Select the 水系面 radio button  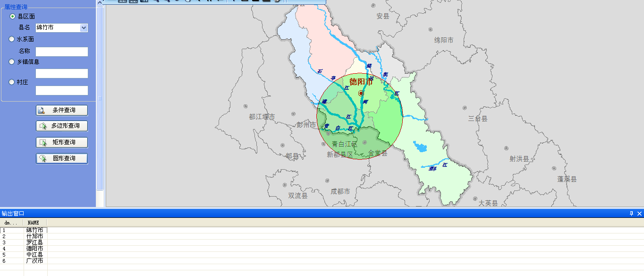coord(11,39)
